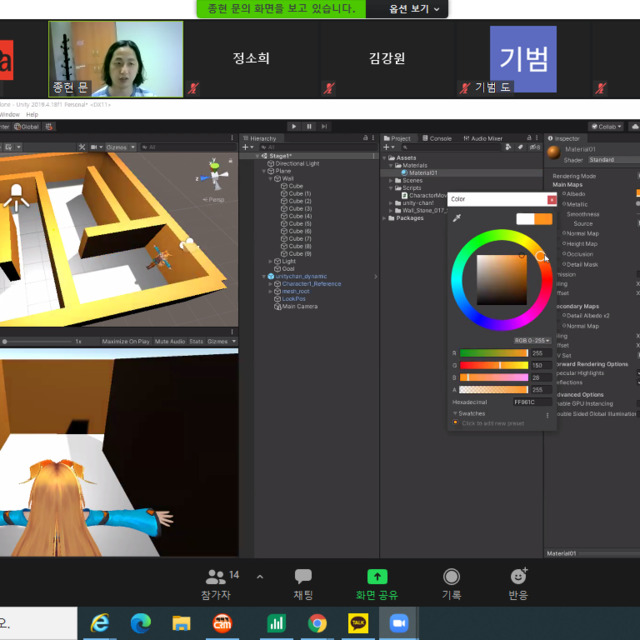640x640 pixels.
Task: Click new orange color preview swatch
Action: [x=543, y=219]
